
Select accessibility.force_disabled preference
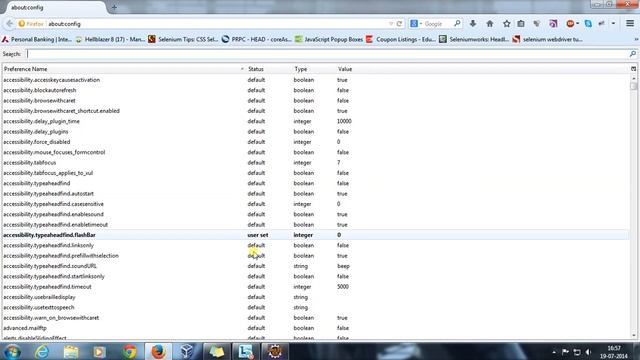click(x=37, y=142)
